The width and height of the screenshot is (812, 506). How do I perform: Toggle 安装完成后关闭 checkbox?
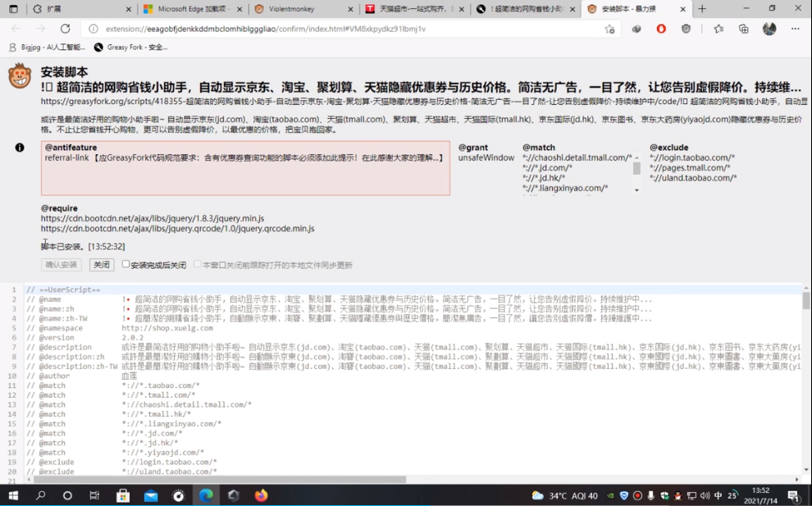coord(125,264)
